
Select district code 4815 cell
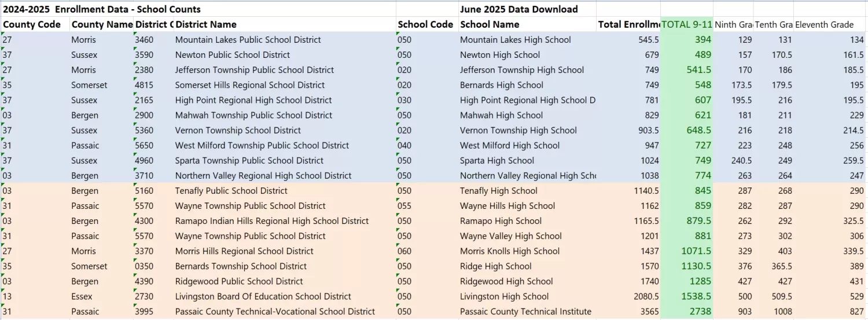point(153,85)
